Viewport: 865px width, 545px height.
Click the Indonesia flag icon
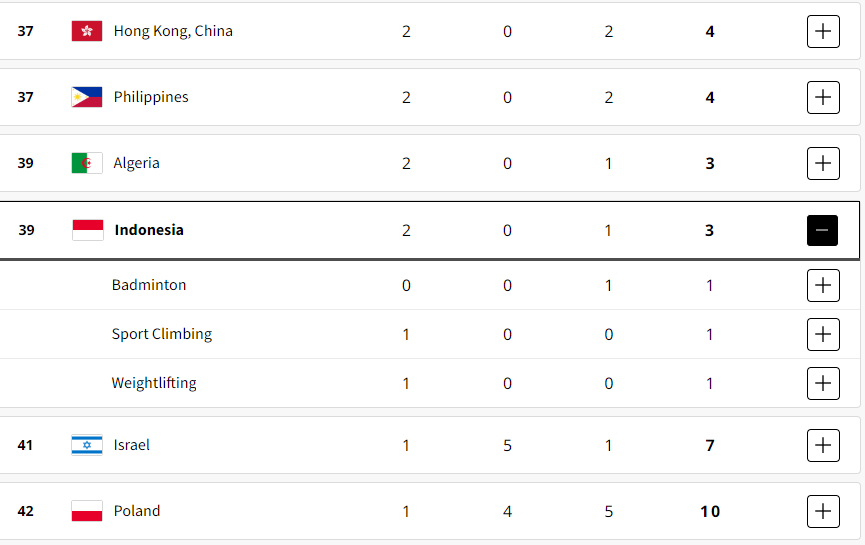(x=87, y=230)
